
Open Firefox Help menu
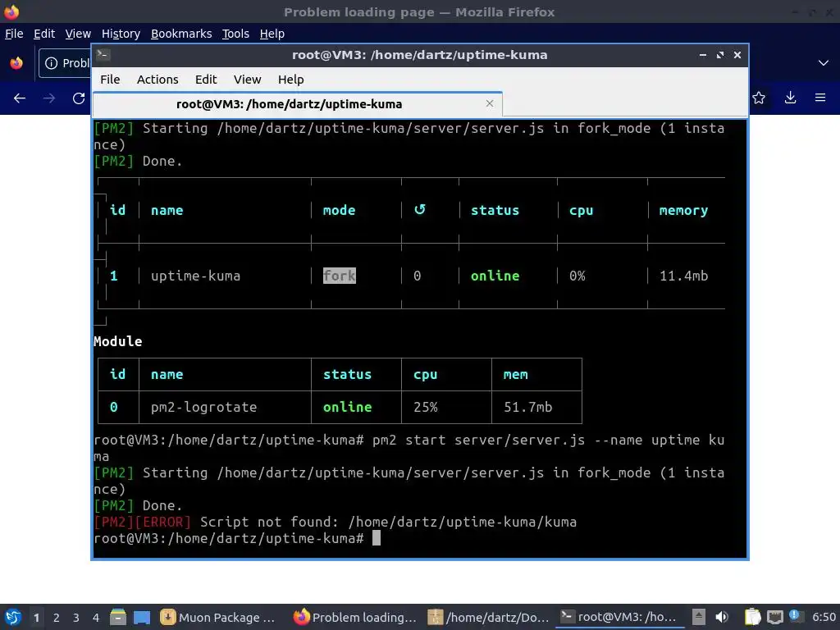pos(272,33)
